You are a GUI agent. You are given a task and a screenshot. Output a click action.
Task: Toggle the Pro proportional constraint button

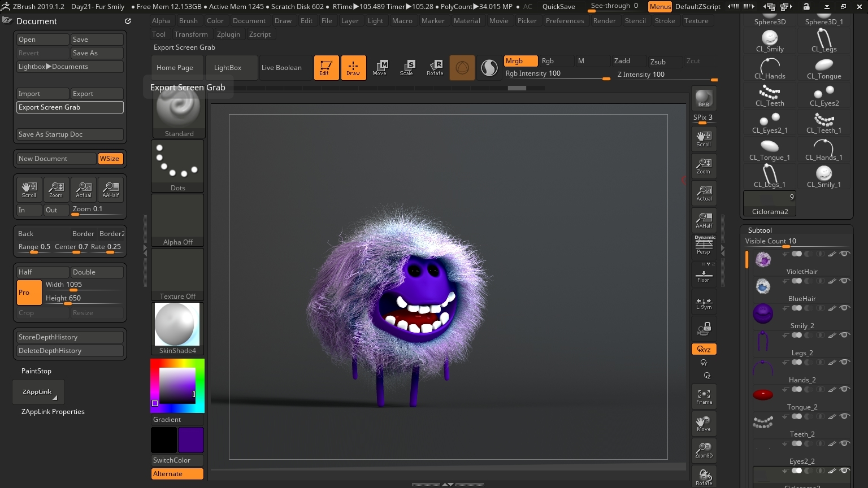click(x=29, y=293)
